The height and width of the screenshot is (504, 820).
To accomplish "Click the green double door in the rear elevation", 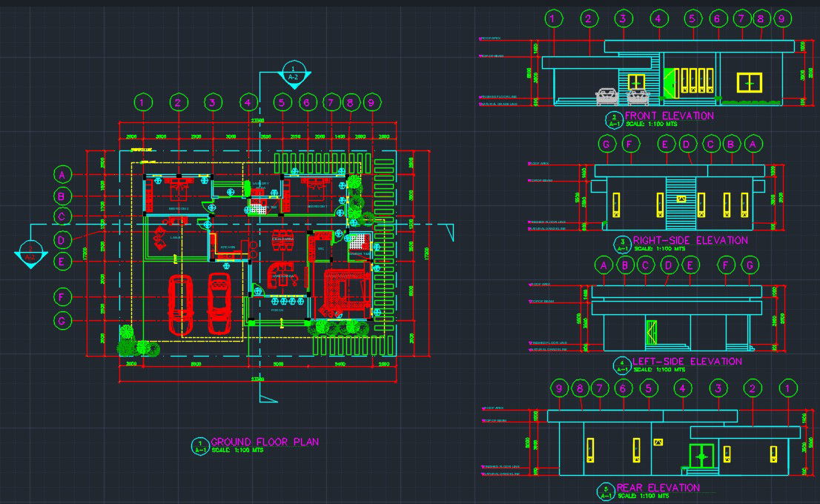I will click(701, 456).
